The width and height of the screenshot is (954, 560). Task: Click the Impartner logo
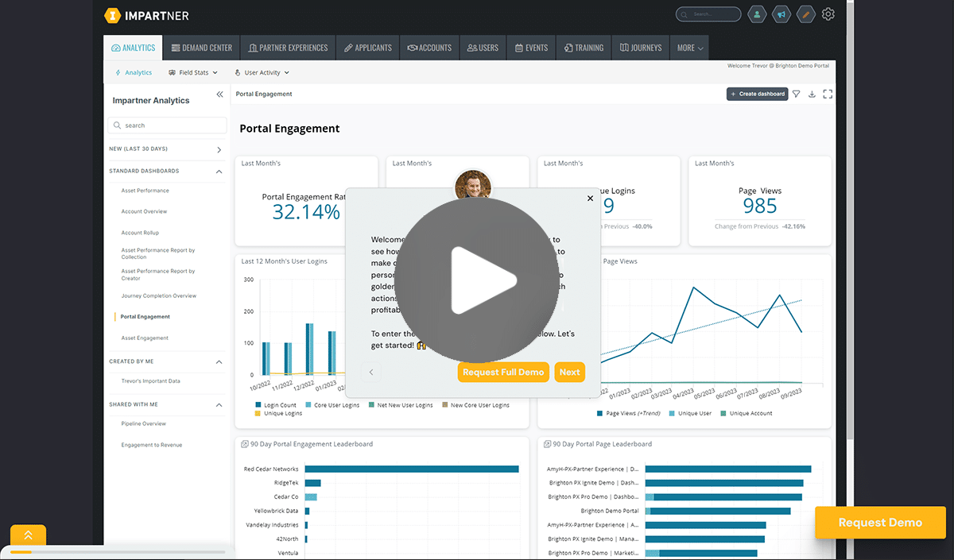point(146,15)
